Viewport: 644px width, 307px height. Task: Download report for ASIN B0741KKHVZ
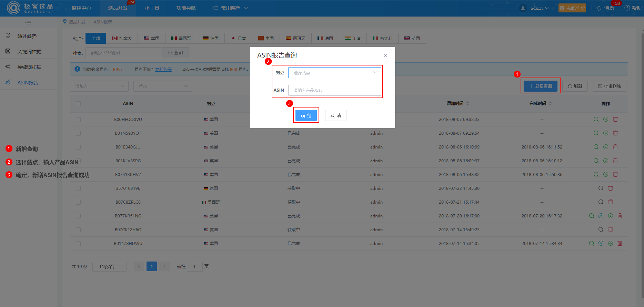(x=605, y=174)
